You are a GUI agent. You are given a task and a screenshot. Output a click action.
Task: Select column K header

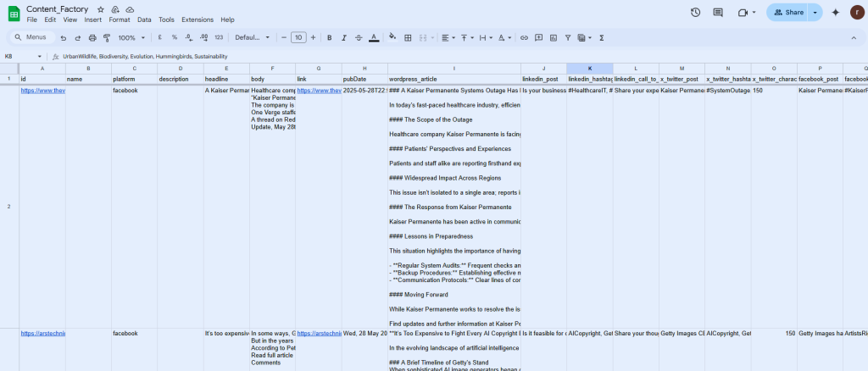click(590, 69)
